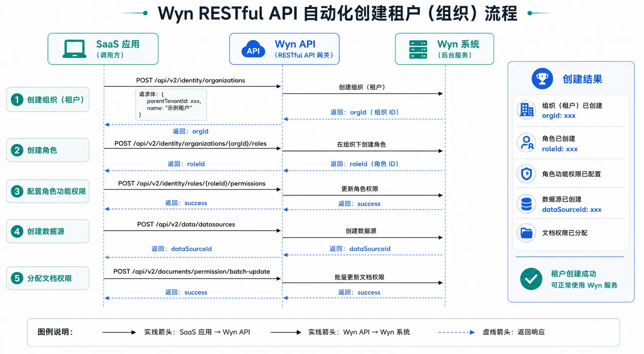Viewport: 644px width, 354px height.
Task: Click the step 2 number badge
Action: pyautogui.click(x=17, y=150)
